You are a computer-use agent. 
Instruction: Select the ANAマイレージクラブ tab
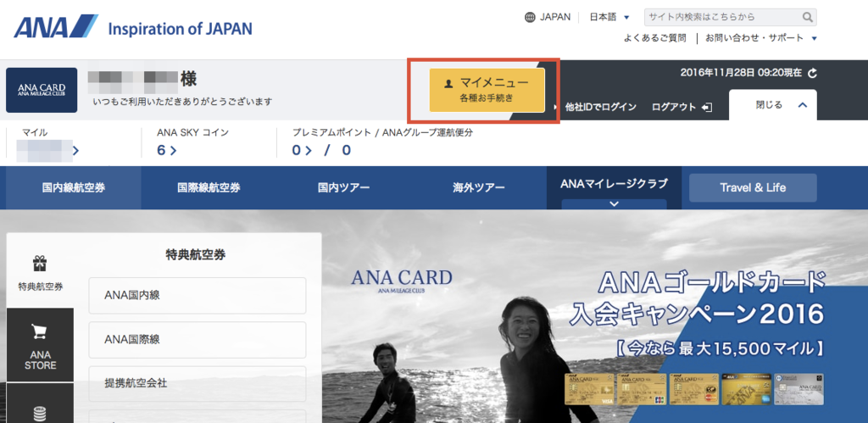click(614, 184)
